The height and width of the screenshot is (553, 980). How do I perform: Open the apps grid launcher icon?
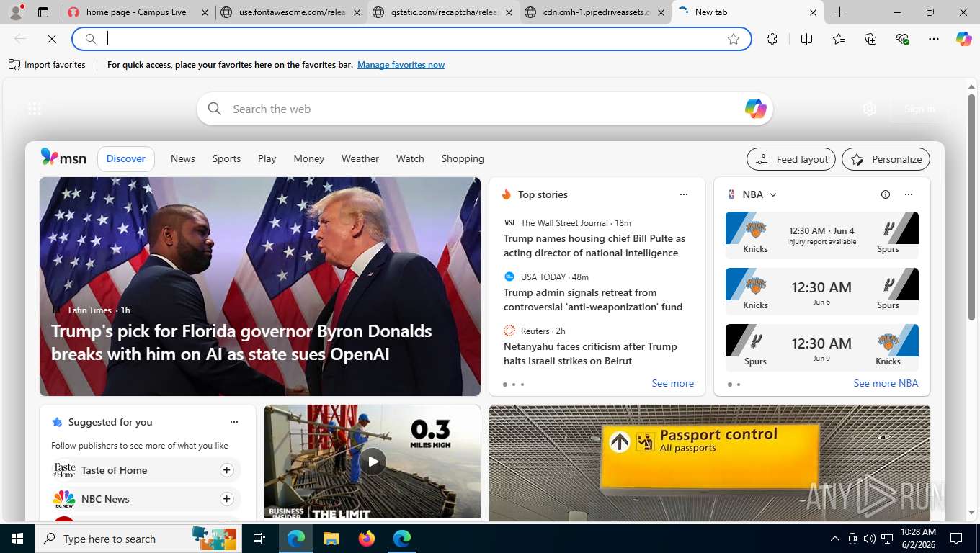[x=35, y=109]
